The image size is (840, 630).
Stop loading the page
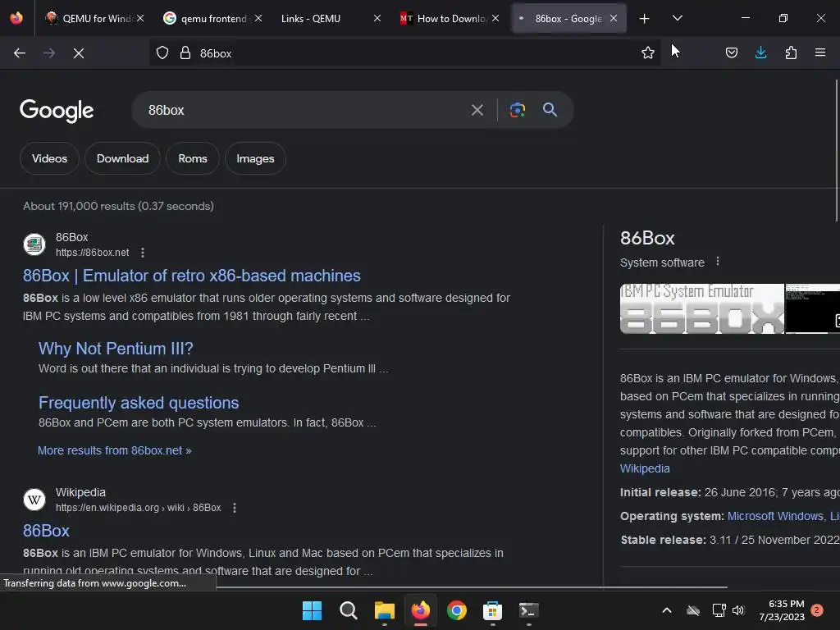coord(79,53)
